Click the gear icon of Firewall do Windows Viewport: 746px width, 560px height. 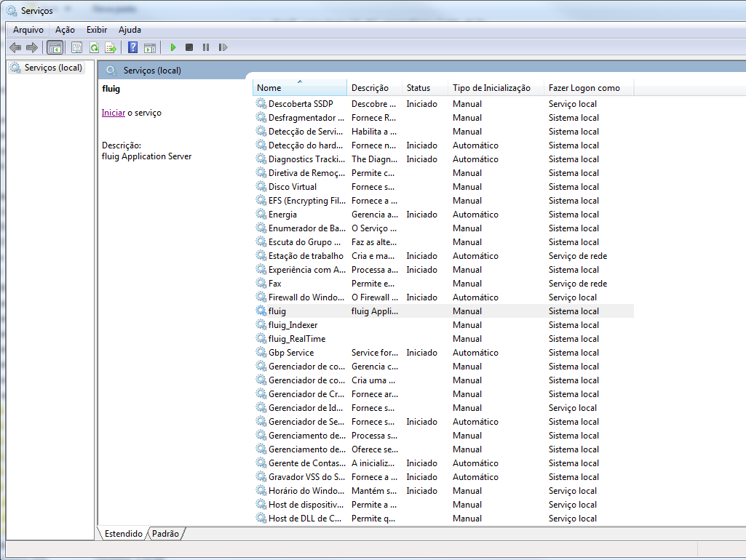point(261,297)
